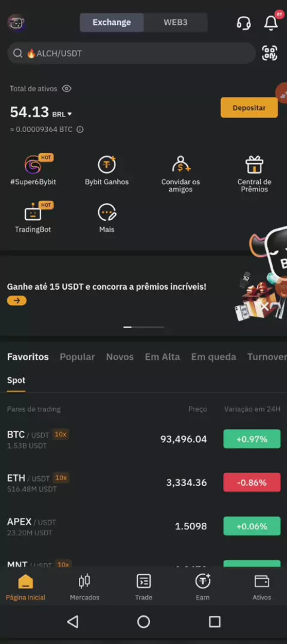The image size is (287, 644).
Task: Focus the ALCH/USDT search field
Action: (132, 53)
